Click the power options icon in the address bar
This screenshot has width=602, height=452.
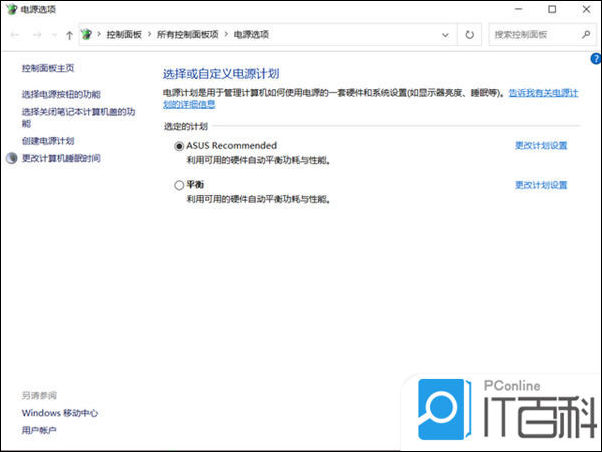tap(87, 35)
